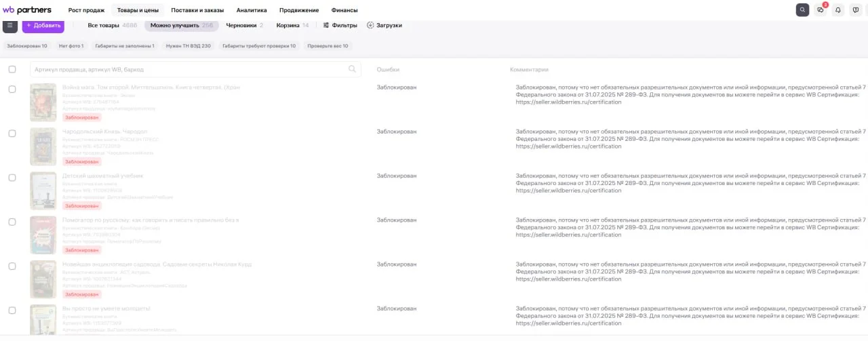Filter by Габариты не заполнены 1 chip
868x341 pixels.
point(125,46)
